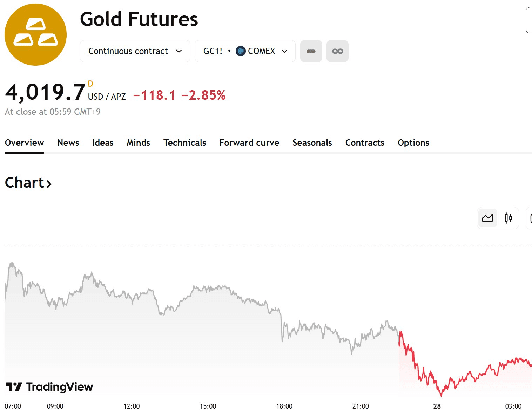Open the Ideas tab
Image resolution: width=532 pixels, height=417 pixels.
[103, 143]
